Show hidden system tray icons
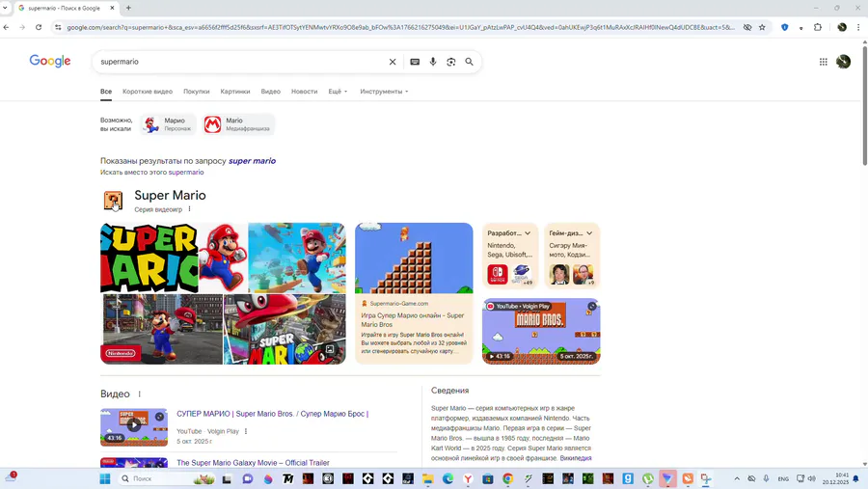Image resolution: width=868 pixels, height=489 pixels. tap(737, 478)
